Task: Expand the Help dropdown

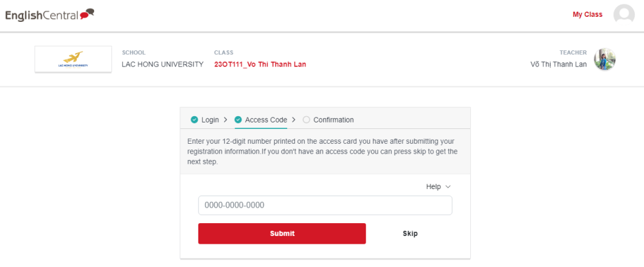Action: click(438, 186)
